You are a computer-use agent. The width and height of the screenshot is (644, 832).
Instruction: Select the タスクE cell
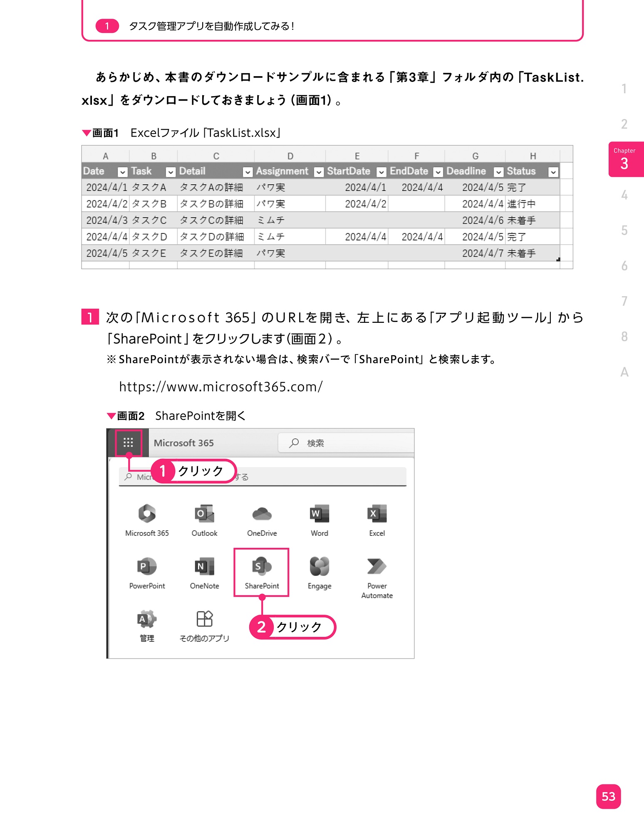(154, 253)
